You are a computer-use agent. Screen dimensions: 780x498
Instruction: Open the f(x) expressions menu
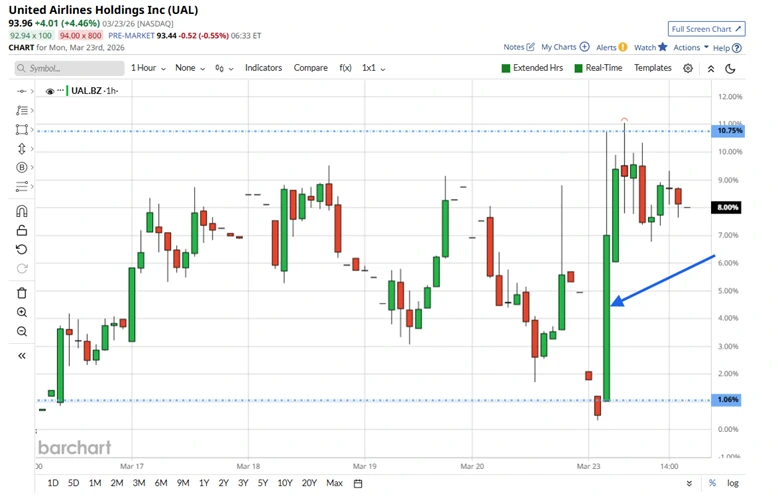345,68
